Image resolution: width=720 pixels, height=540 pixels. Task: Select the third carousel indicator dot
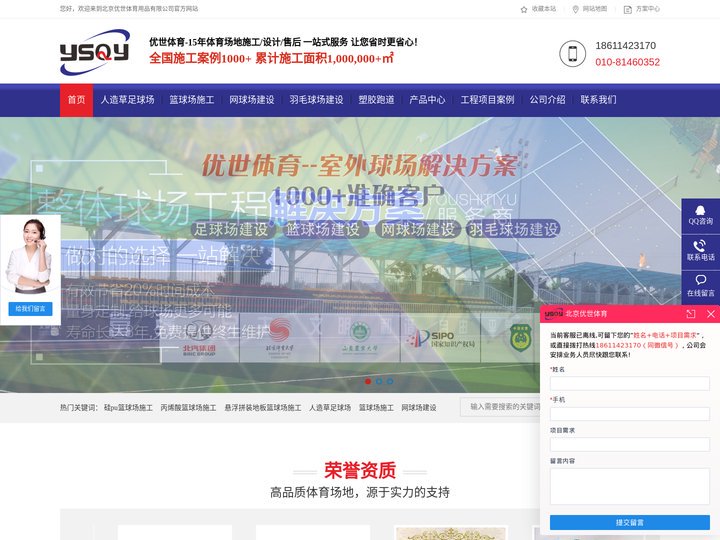point(390,381)
